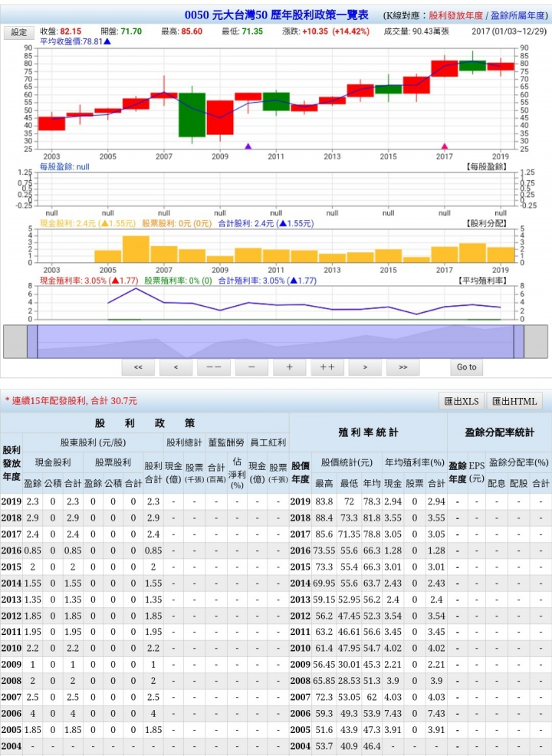Click year 2004 in dividend table

coord(11,746)
